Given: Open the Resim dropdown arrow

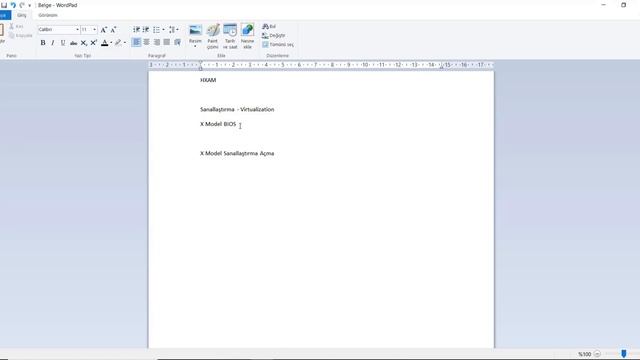Looking at the screenshot, I should coord(195,46).
